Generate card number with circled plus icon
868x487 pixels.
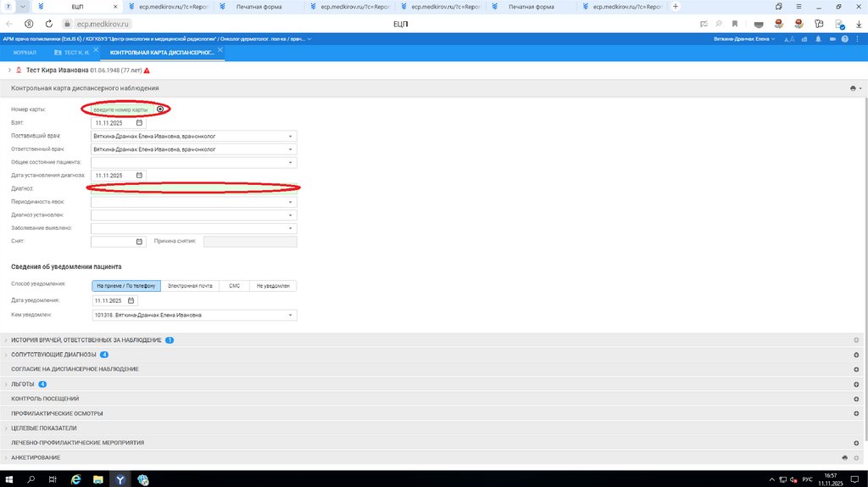click(160, 109)
